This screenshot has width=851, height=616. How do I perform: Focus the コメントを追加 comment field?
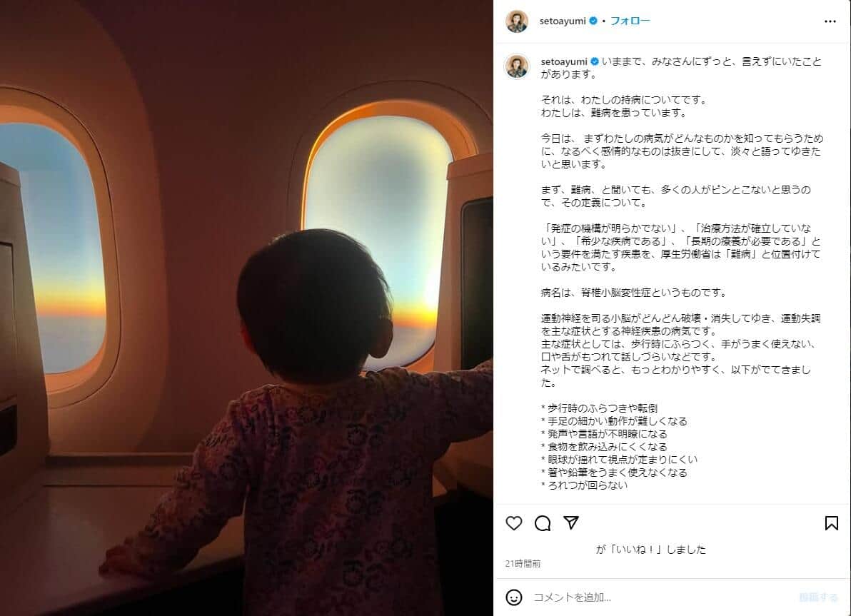tap(662, 597)
